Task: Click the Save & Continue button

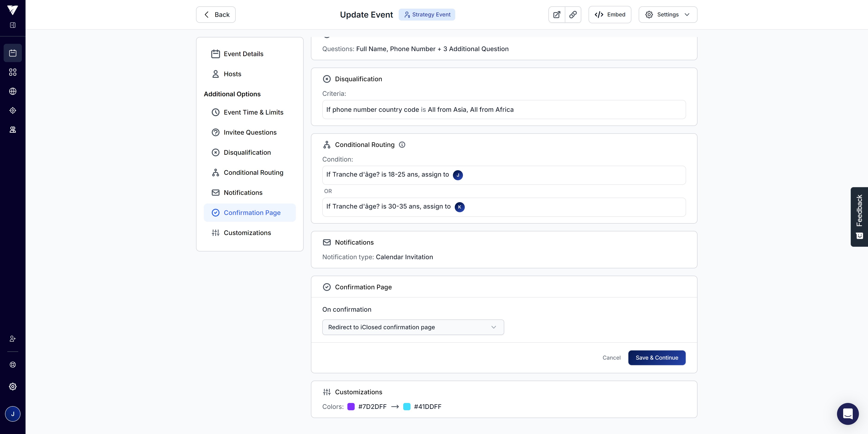Action: (656, 358)
